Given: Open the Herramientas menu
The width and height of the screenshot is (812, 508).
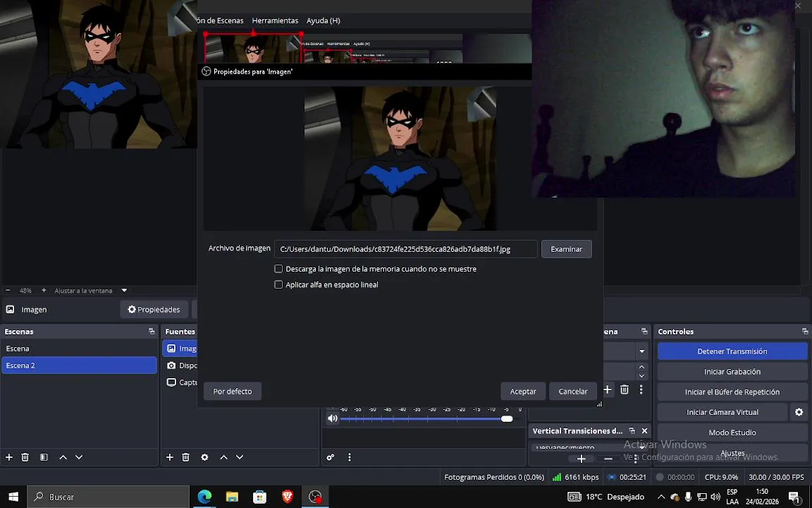Looking at the screenshot, I should 275,20.
